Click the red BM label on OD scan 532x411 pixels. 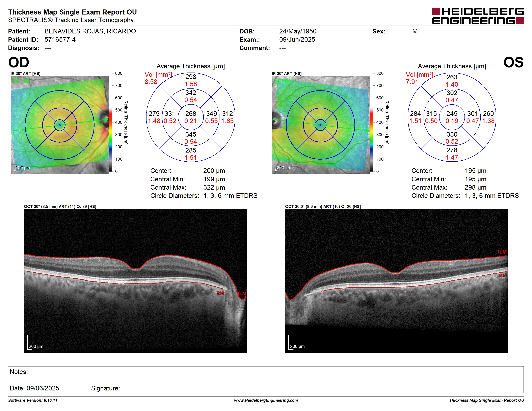pyautogui.click(x=220, y=293)
